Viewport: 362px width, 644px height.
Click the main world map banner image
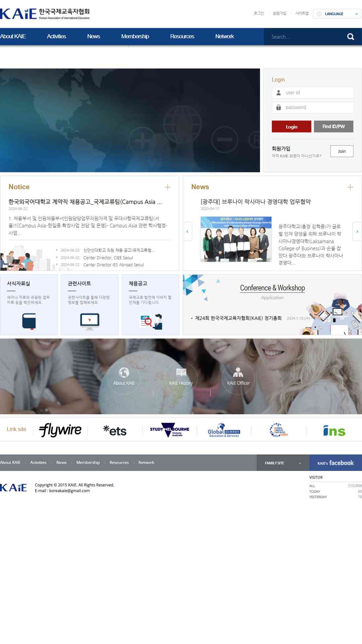pyautogui.click(x=130, y=120)
